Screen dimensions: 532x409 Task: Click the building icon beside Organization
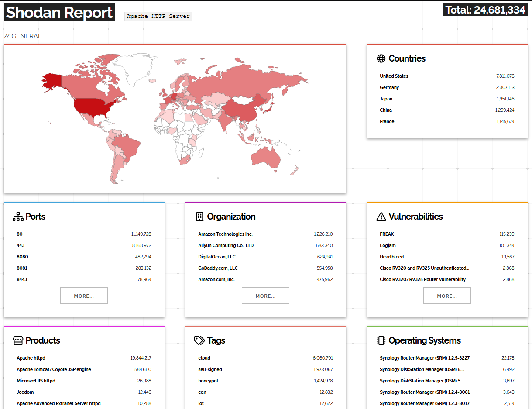tap(199, 217)
